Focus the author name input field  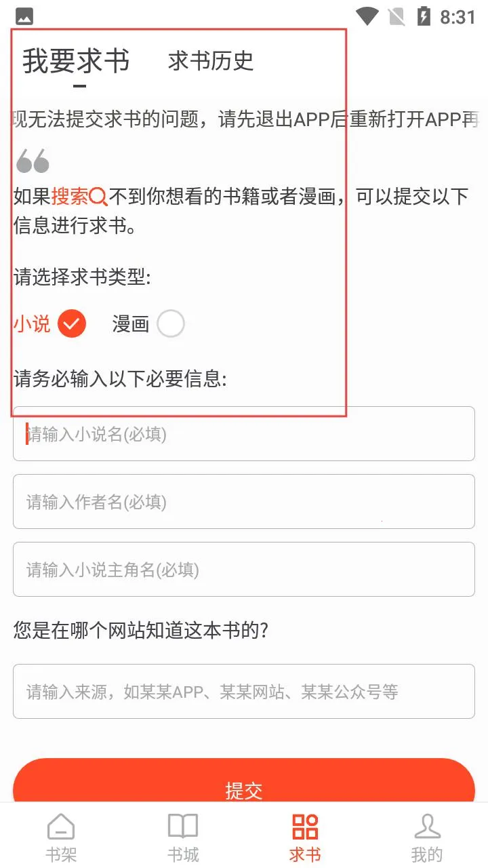tap(244, 502)
